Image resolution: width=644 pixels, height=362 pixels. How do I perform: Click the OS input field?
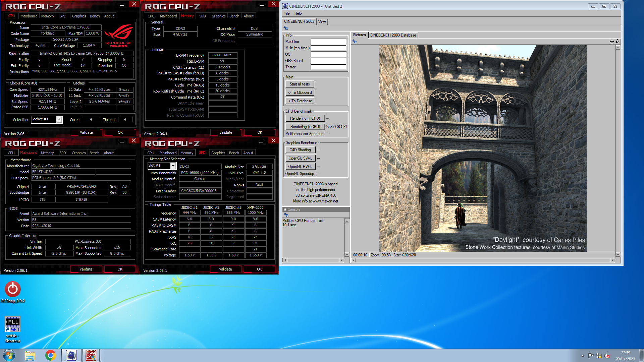coord(328,54)
